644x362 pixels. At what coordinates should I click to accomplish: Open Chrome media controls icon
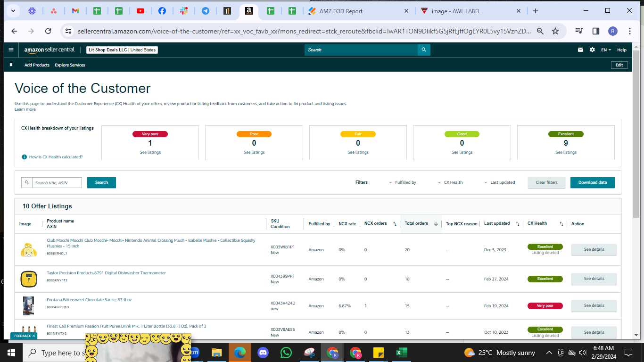[x=579, y=31]
